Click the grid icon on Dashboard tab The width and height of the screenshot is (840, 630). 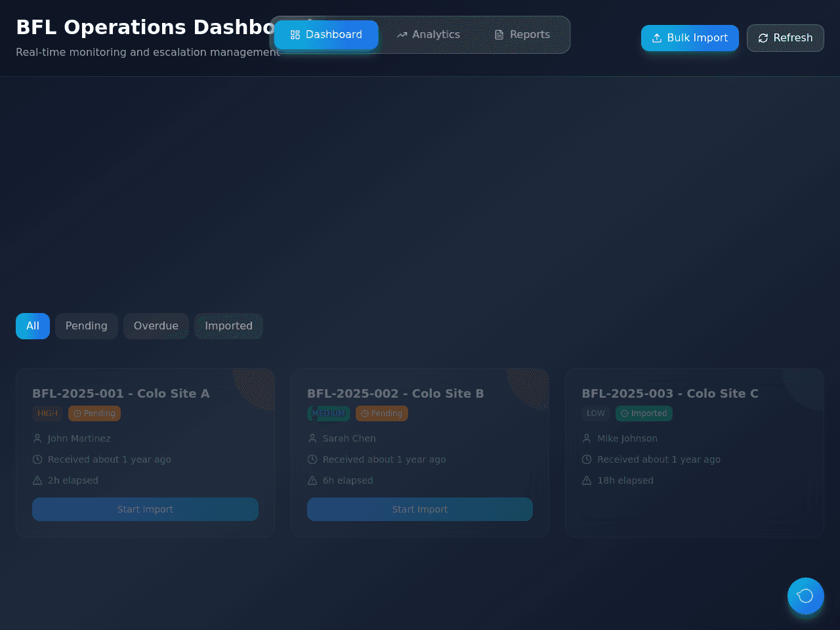(x=295, y=35)
